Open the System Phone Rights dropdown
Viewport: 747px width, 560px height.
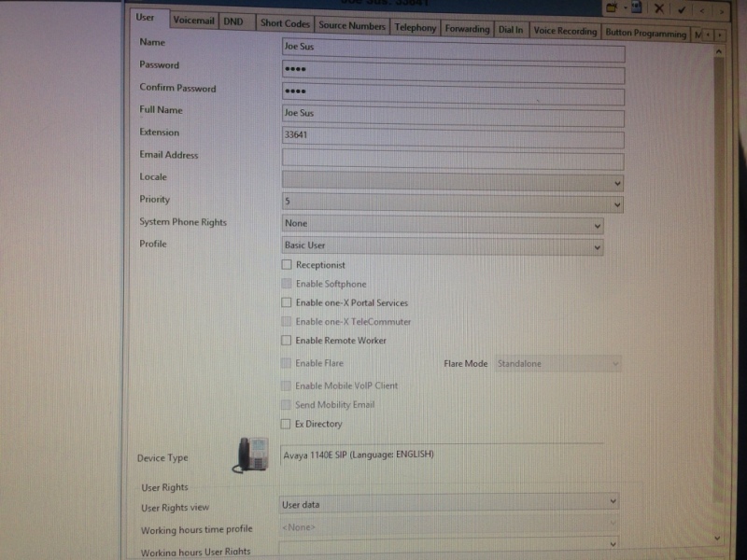coord(443,224)
